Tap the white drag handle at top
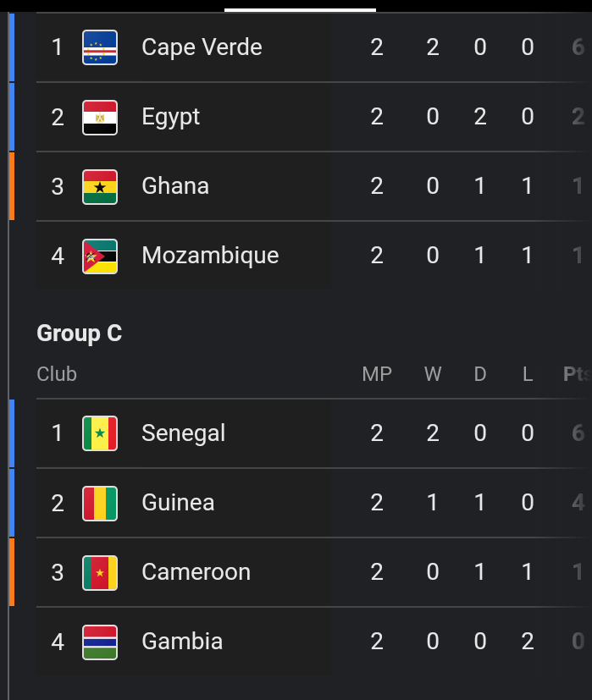 pyautogui.click(x=300, y=10)
